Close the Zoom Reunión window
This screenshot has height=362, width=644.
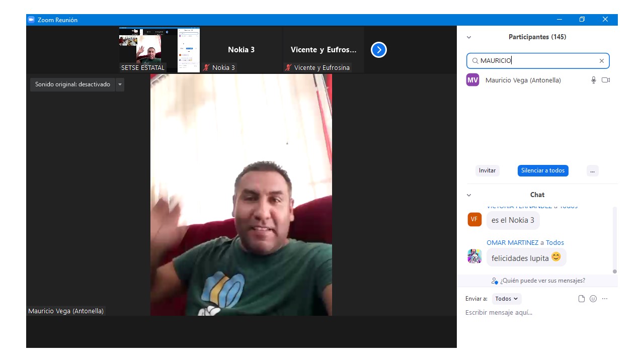[x=605, y=20]
